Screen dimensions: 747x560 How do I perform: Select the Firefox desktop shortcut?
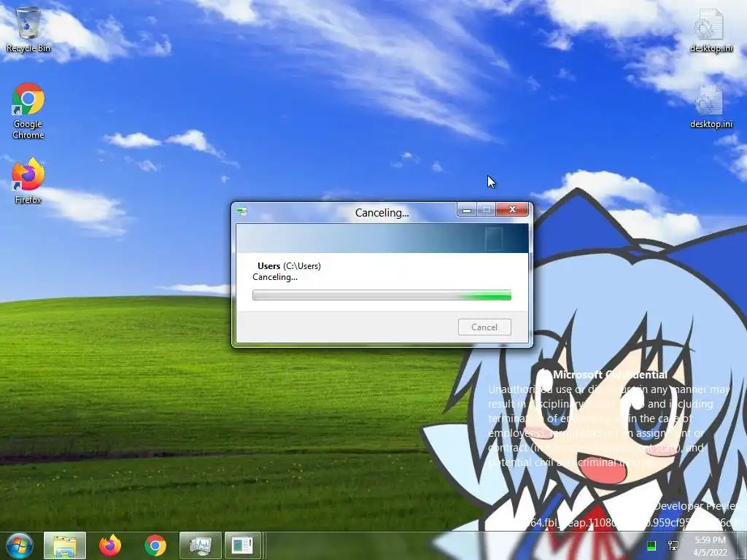(28, 181)
